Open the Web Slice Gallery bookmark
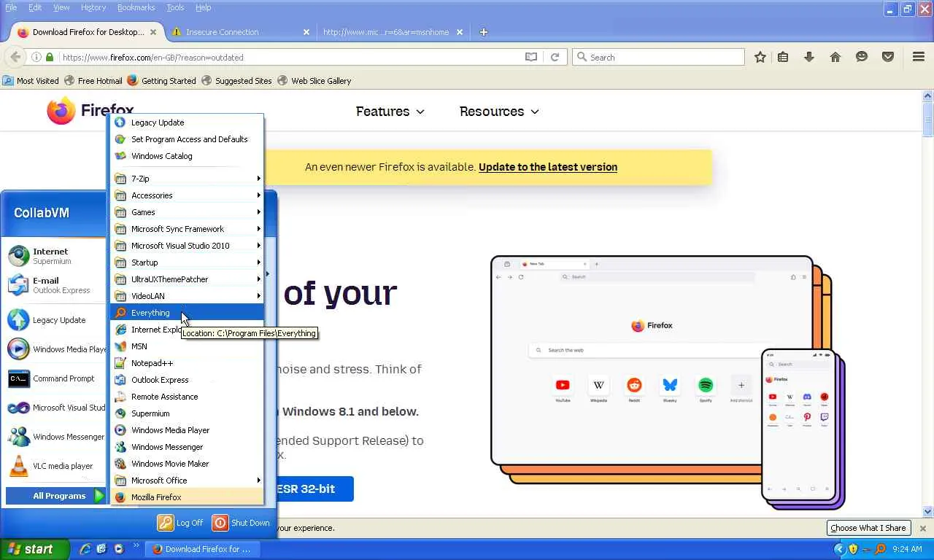934x560 pixels. pyautogui.click(x=314, y=81)
